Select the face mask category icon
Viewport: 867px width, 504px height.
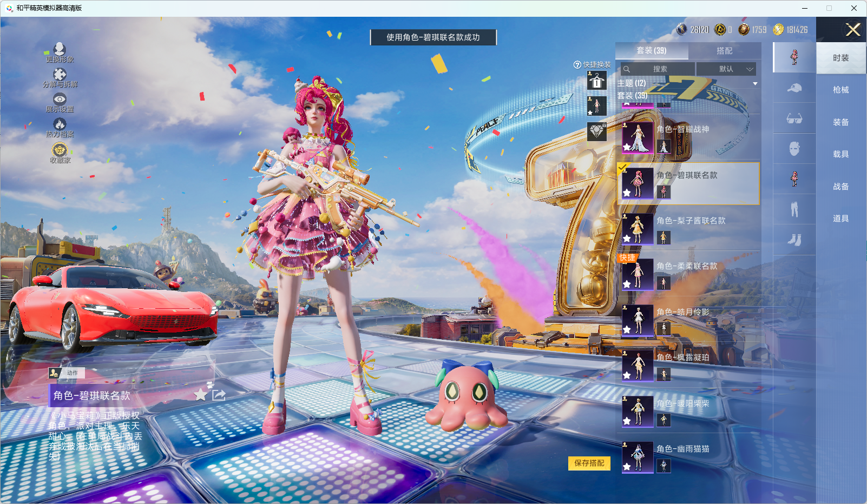pyautogui.click(x=794, y=149)
